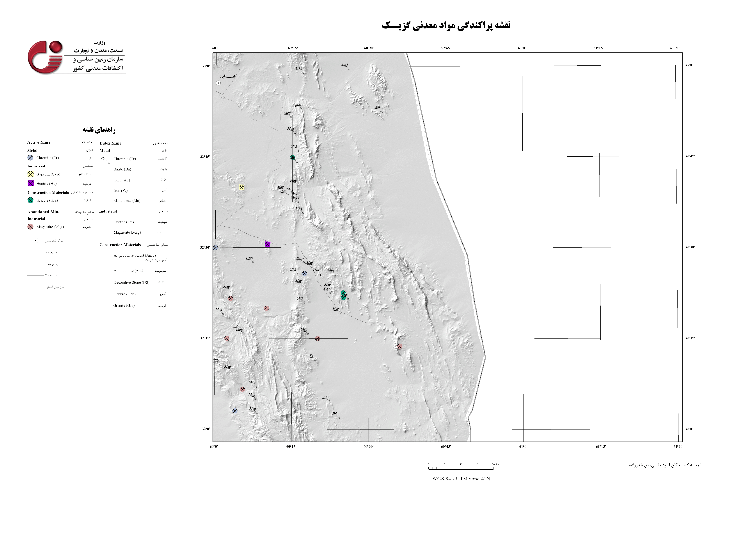Click the 'Am' label on the map
The height and width of the screenshot is (535, 756).
[x=377, y=107]
